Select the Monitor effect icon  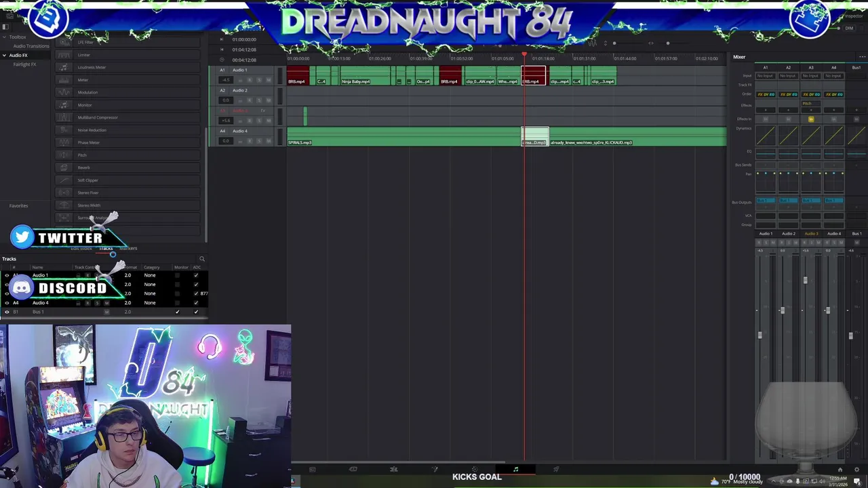(64, 105)
